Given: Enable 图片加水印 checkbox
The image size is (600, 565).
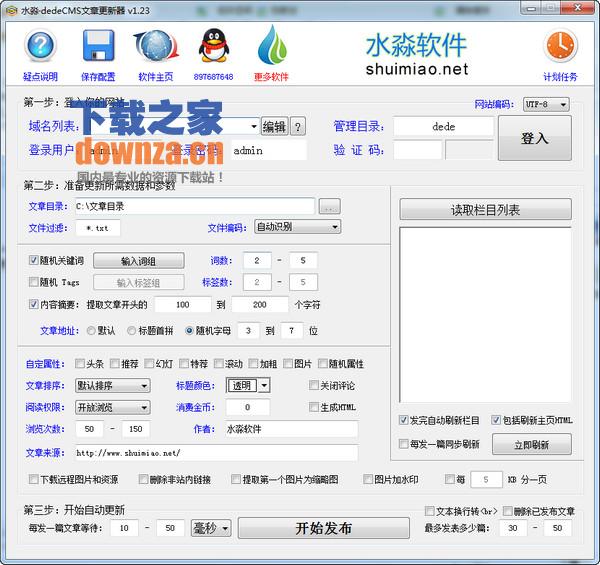Looking at the screenshot, I should (368, 479).
